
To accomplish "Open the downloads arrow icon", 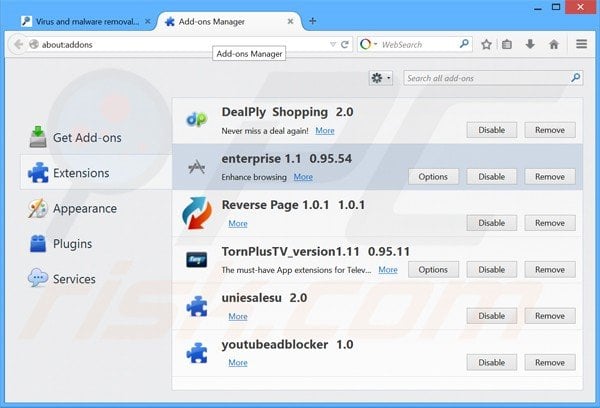I will tap(530, 44).
